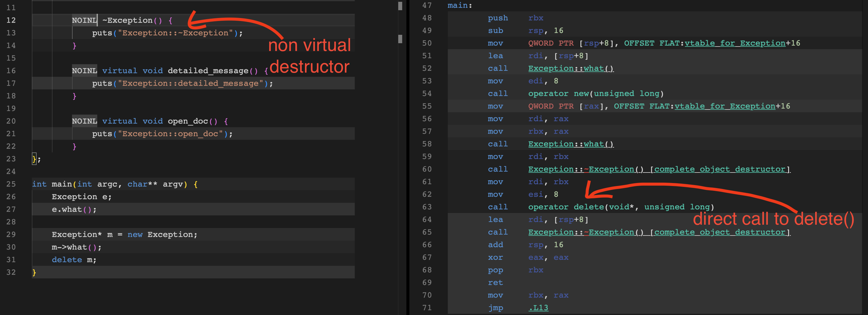Click the 'Exception e;' declaration

point(82,197)
